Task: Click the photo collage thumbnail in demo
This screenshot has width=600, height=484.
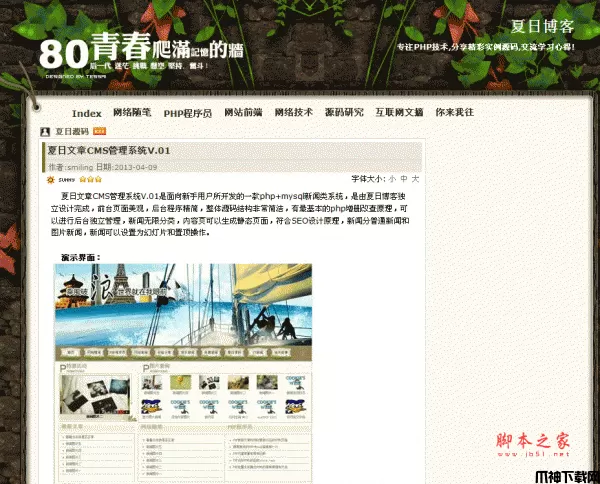Action: pyautogui.click(x=95, y=396)
